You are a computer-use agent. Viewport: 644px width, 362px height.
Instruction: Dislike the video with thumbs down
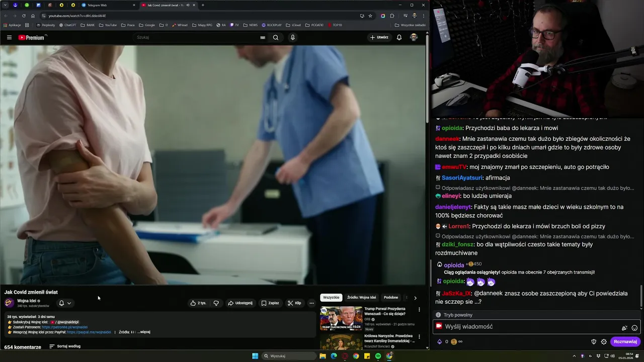tap(216, 303)
